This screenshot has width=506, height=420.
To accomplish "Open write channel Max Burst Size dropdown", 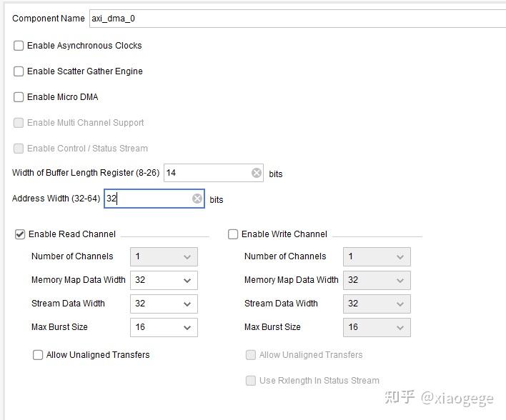I will click(x=377, y=327).
